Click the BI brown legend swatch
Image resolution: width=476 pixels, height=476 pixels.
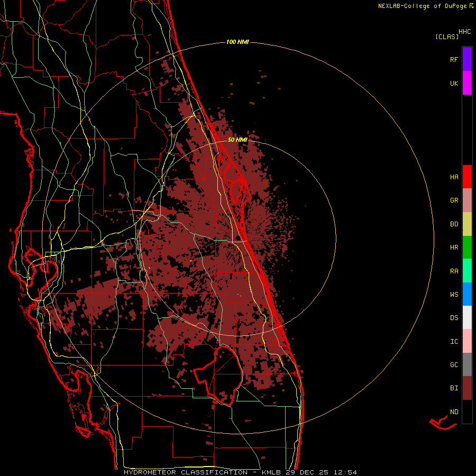click(x=467, y=388)
